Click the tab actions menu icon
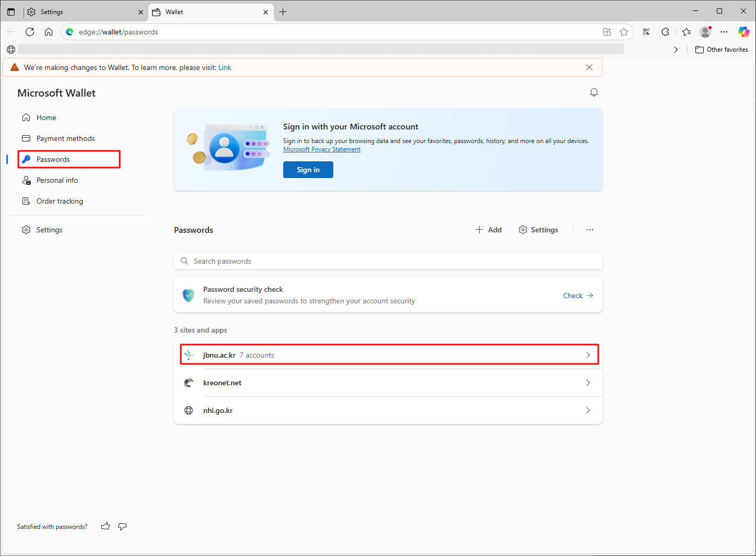756x556 pixels. (11, 11)
